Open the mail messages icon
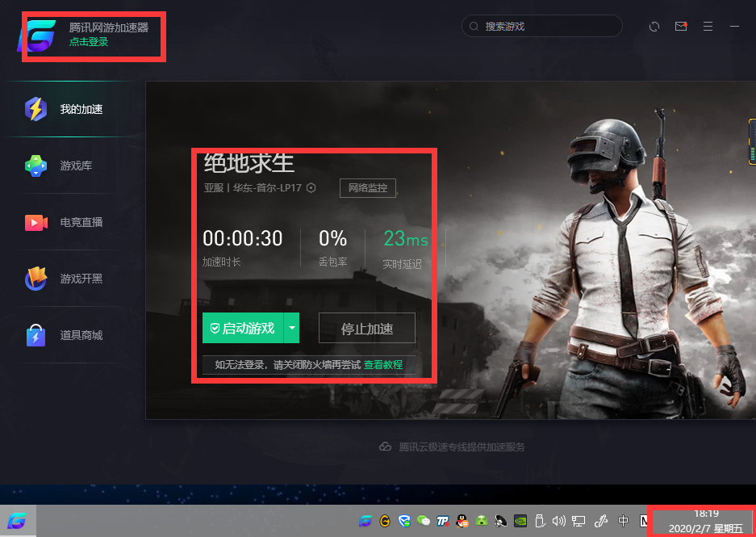The height and width of the screenshot is (537, 756). tap(681, 27)
